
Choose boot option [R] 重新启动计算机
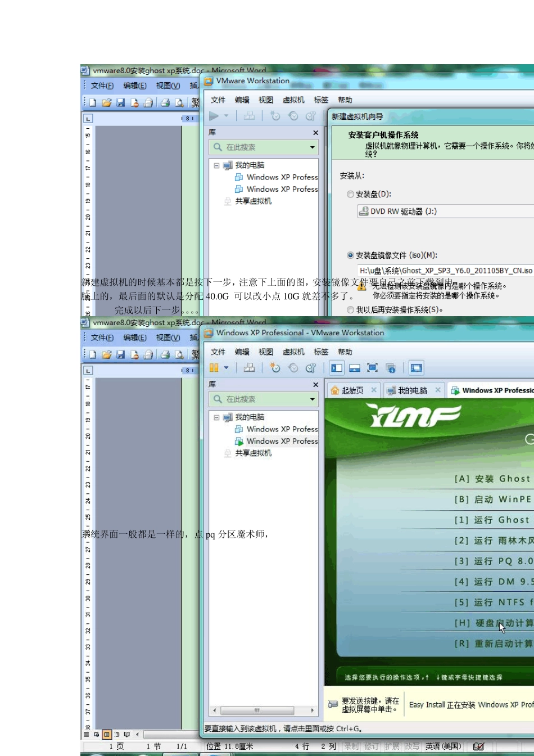(493, 643)
